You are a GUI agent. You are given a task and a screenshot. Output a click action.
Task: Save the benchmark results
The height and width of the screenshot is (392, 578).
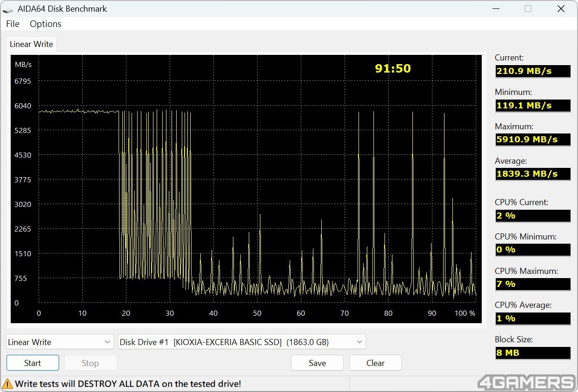click(317, 363)
